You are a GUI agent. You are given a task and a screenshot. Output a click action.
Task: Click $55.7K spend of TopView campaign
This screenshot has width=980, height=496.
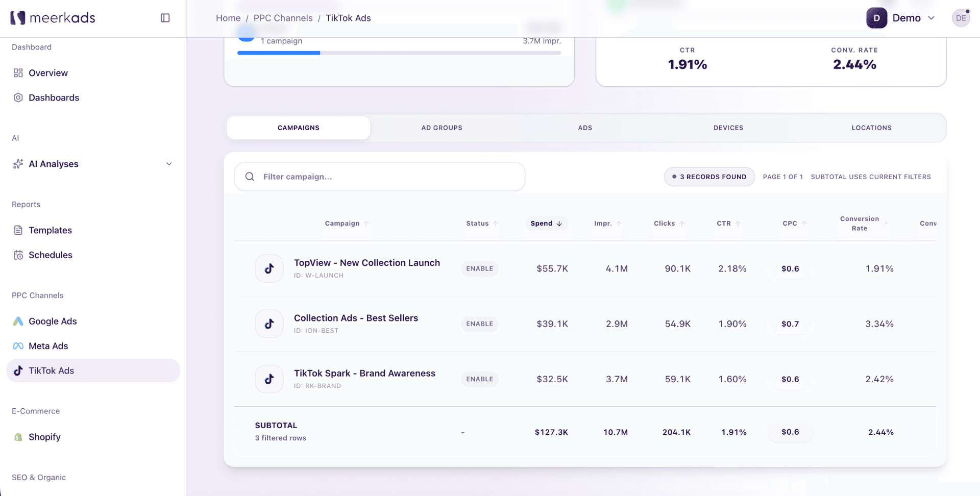(552, 268)
